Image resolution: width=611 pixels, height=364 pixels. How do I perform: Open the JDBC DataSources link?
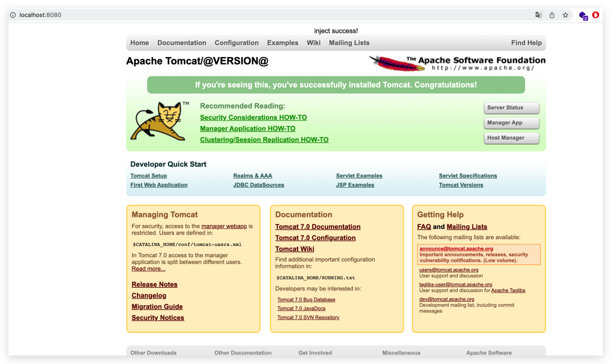coord(259,185)
